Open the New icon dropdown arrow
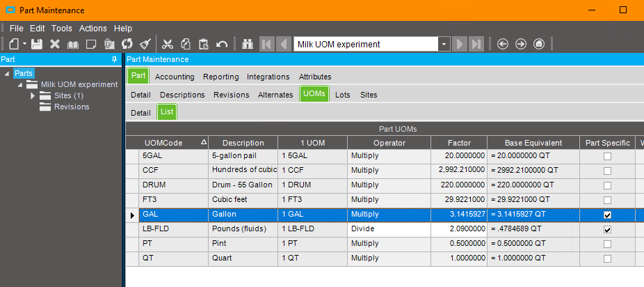644x287 pixels. (x=24, y=44)
